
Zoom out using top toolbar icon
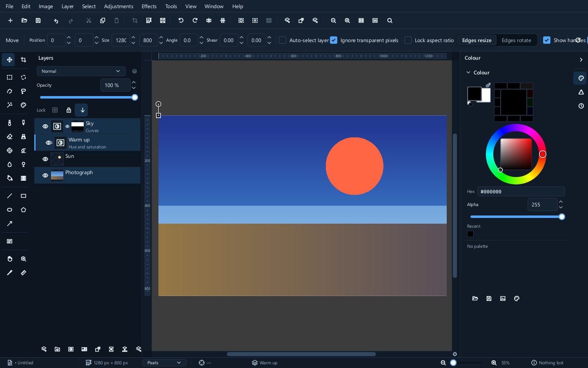(x=333, y=20)
